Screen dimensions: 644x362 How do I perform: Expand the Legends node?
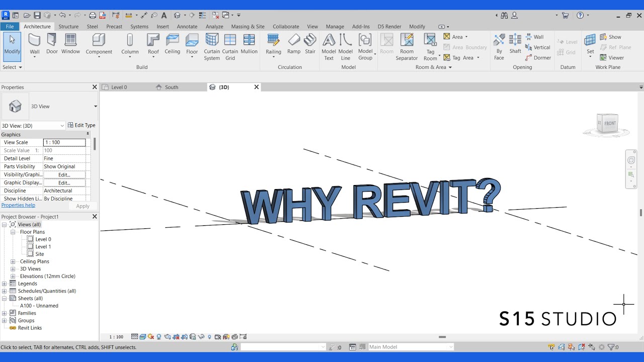[x=5, y=284]
